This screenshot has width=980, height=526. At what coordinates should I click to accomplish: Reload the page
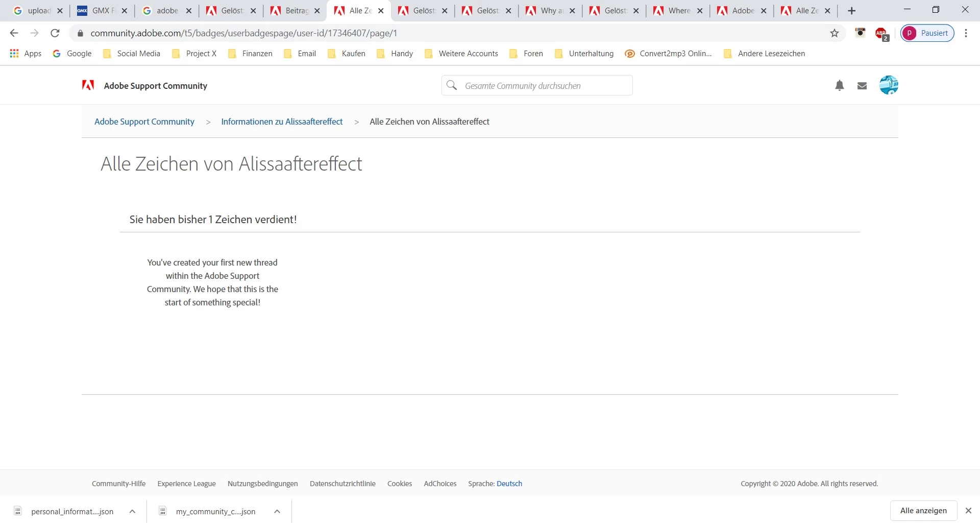tap(55, 33)
